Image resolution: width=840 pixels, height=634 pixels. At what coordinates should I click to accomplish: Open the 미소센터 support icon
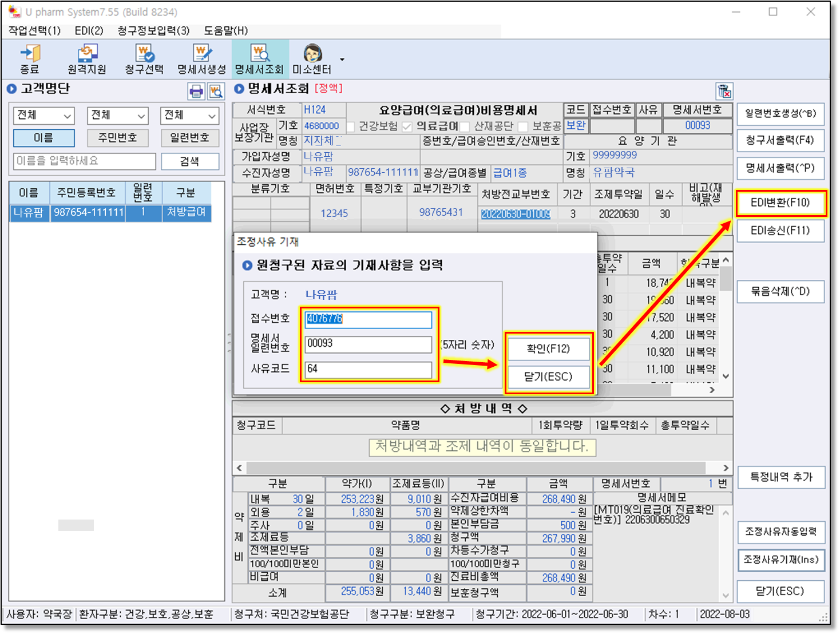pyautogui.click(x=312, y=59)
